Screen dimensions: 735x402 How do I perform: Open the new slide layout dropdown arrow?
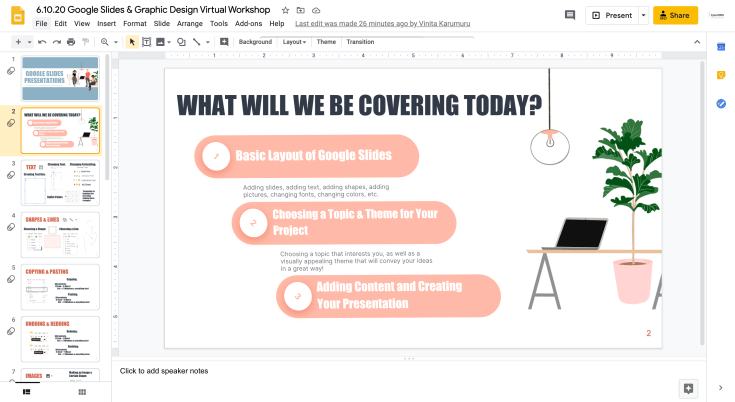pos(28,42)
